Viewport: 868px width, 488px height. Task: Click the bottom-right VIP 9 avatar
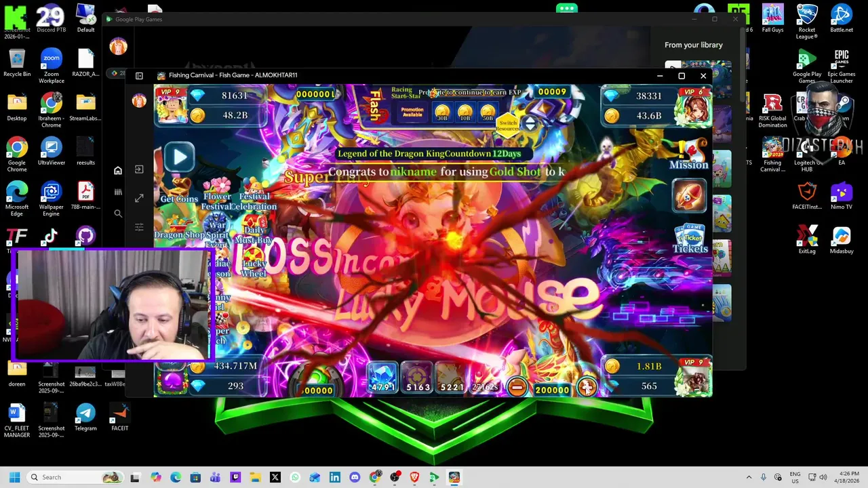(x=693, y=378)
